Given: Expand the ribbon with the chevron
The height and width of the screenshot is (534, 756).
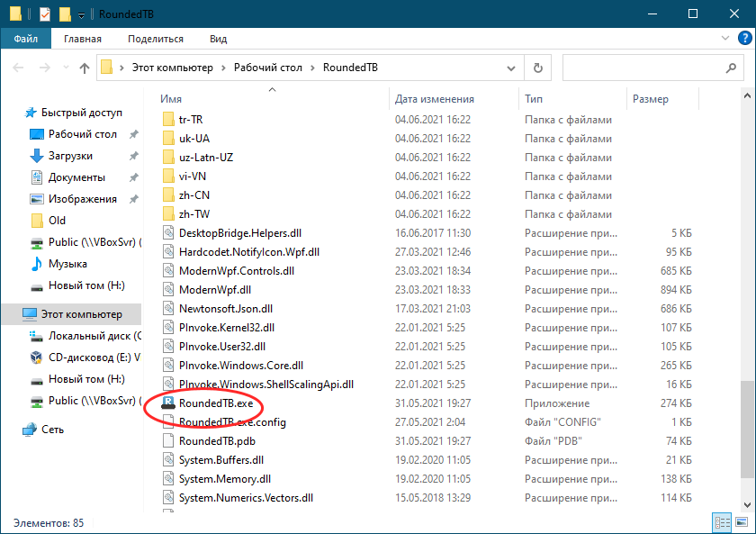Looking at the screenshot, I should (x=724, y=38).
